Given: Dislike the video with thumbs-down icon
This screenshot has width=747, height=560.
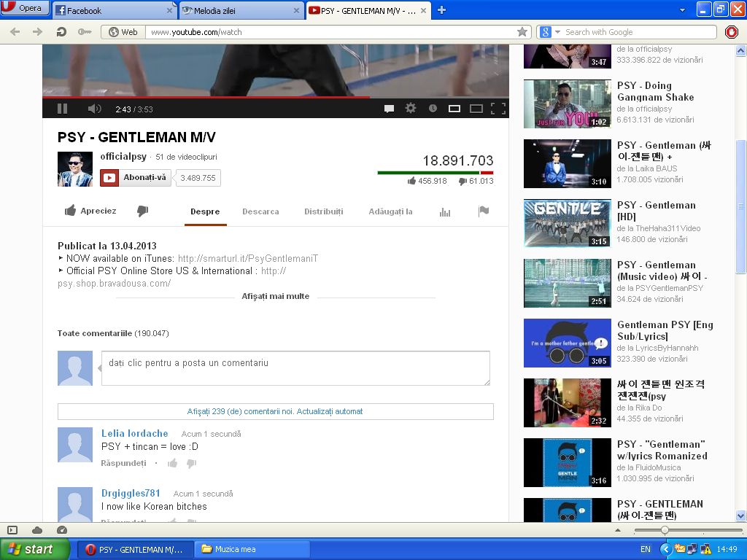Looking at the screenshot, I should point(143,211).
